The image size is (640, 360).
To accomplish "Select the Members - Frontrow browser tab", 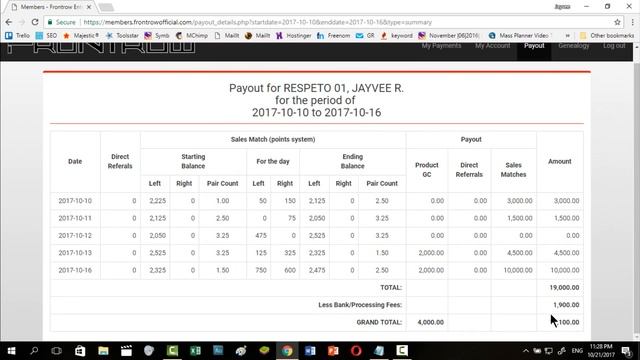I will [x=51, y=7].
